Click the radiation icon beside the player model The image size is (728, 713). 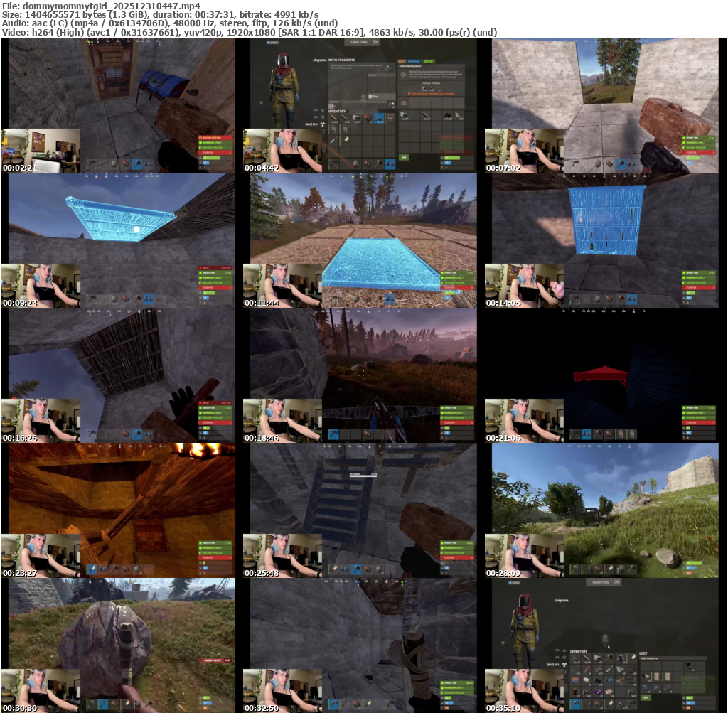(x=323, y=124)
